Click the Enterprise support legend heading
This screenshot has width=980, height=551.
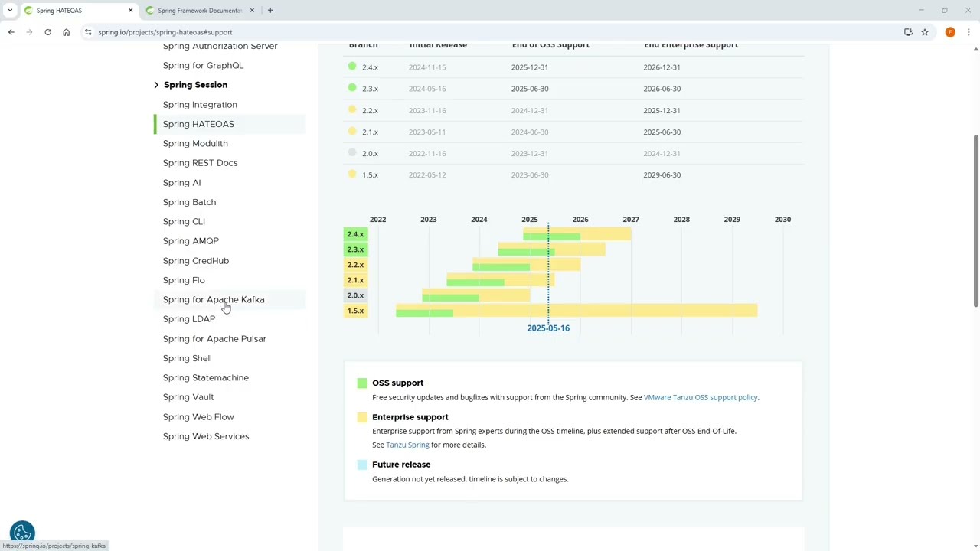pos(410,417)
